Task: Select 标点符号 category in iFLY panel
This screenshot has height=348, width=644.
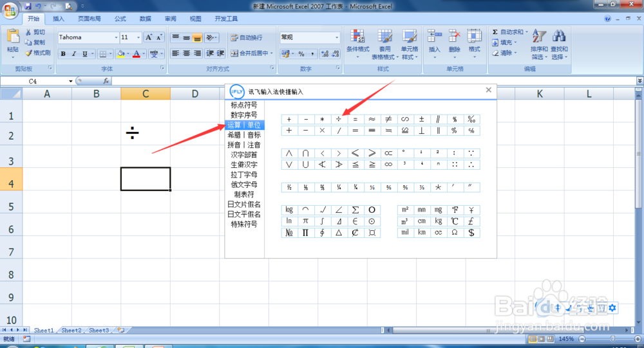Action: (x=244, y=105)
